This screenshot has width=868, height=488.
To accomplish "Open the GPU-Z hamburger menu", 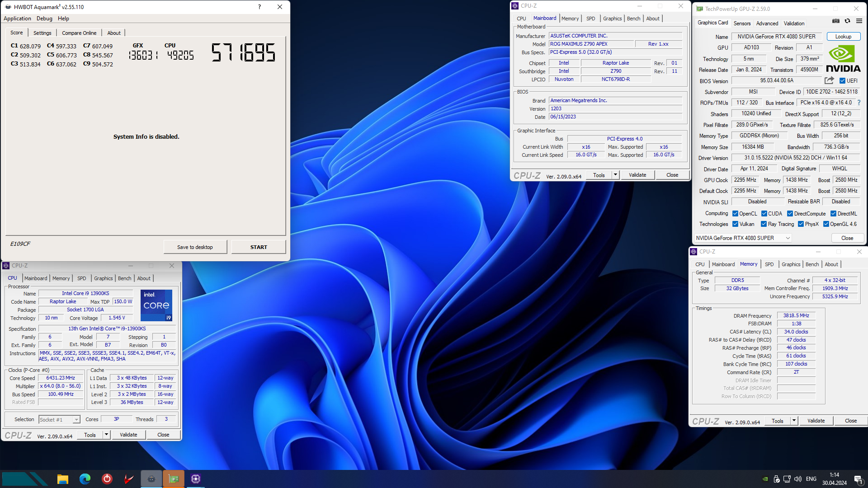I will click(x=859, y=21).
